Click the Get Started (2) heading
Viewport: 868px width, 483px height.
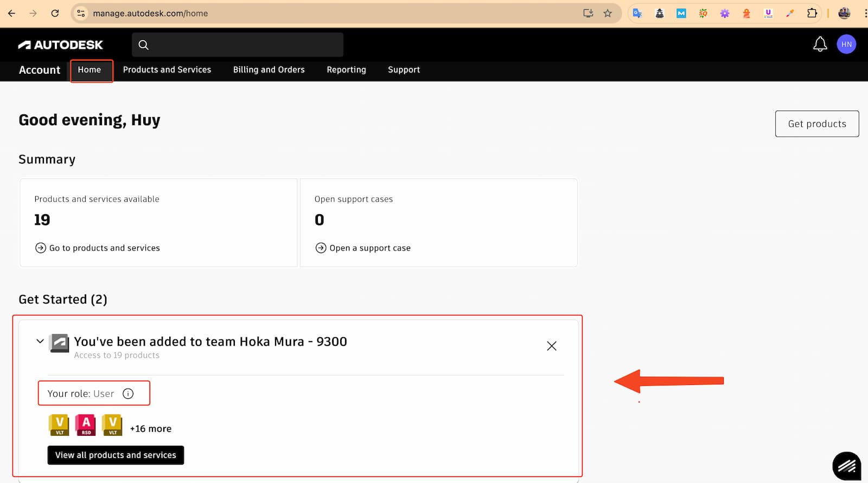pyautogui.click(x=63, y=299)
